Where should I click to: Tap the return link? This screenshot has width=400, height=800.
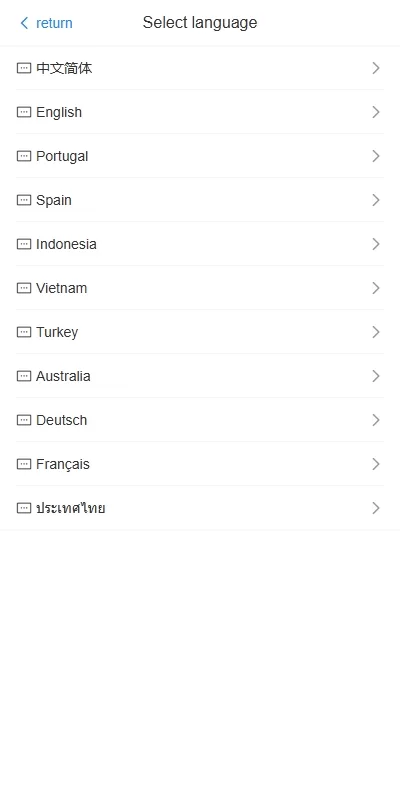click(x=54, y=23)
